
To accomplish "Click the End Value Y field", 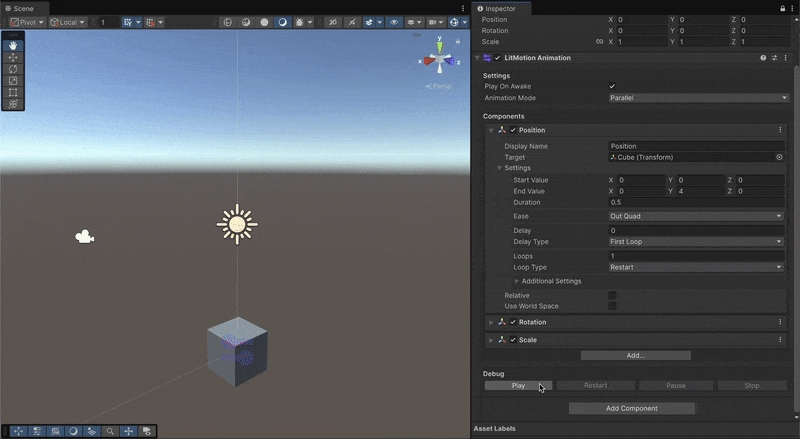I will click(x=701, y=191).
